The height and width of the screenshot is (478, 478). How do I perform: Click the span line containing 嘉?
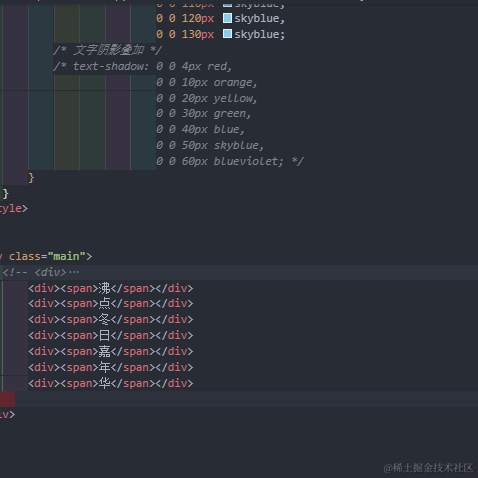111,352
